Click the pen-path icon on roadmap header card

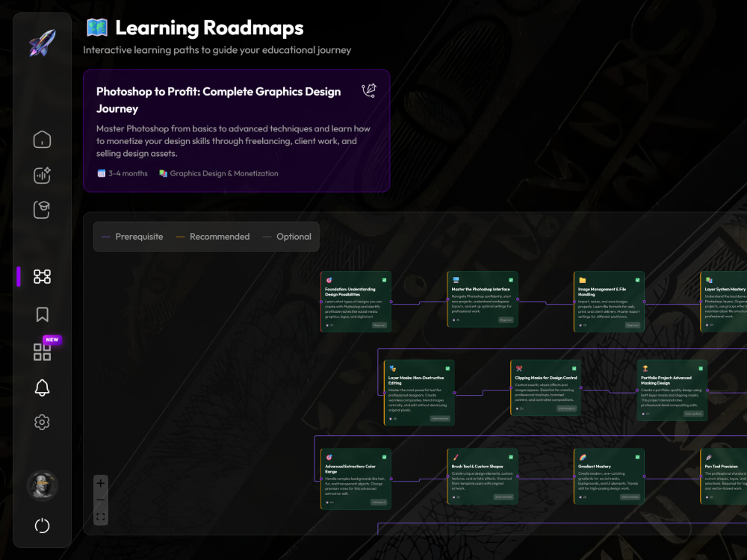point(369,90)
